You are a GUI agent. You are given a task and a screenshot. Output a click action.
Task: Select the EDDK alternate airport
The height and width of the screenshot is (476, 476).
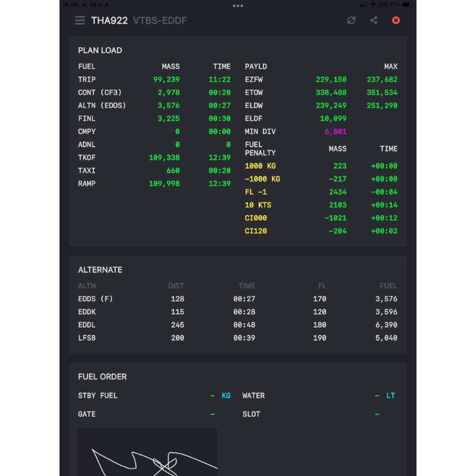[238, 312]
